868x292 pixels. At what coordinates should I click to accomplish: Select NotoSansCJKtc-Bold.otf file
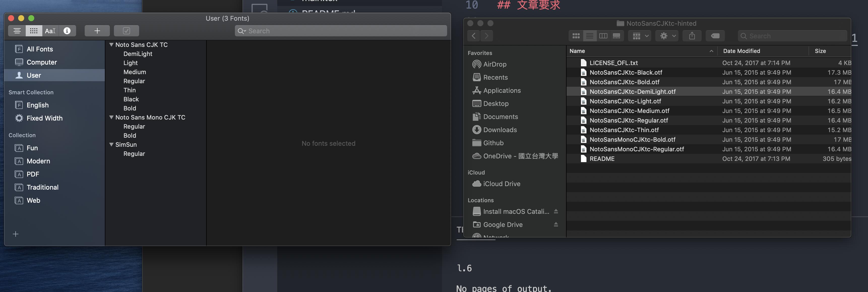coord(624,82)
